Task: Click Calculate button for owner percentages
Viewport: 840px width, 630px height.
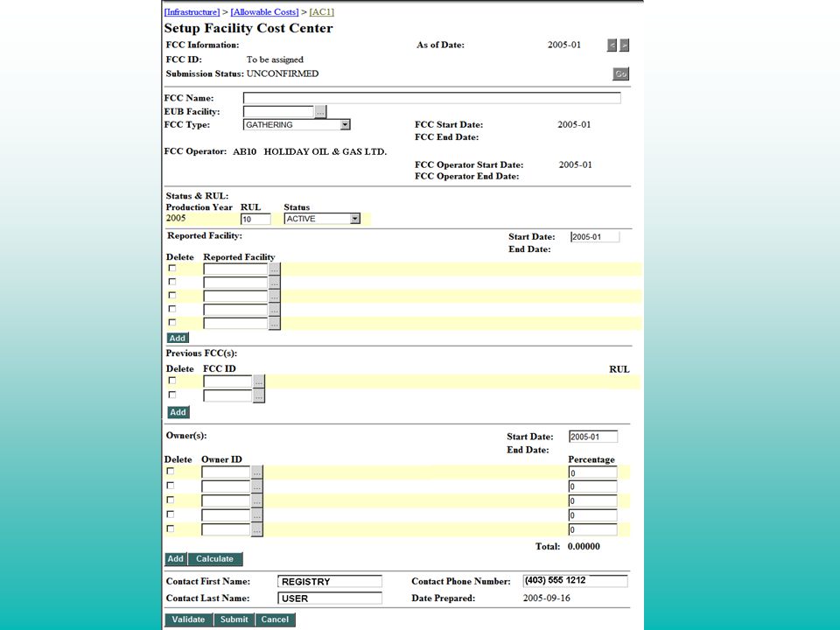Action: pos(215,559)
